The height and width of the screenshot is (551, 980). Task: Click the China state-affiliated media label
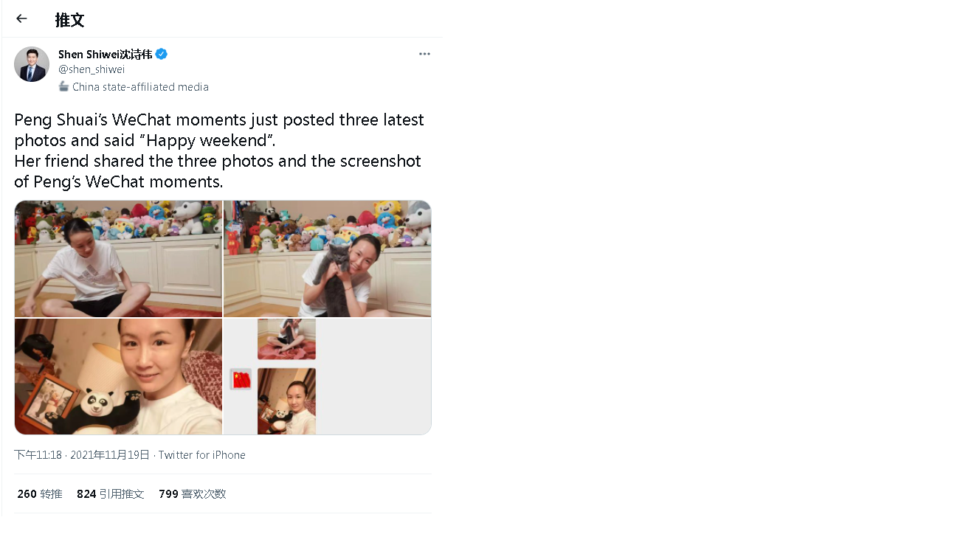140,87
